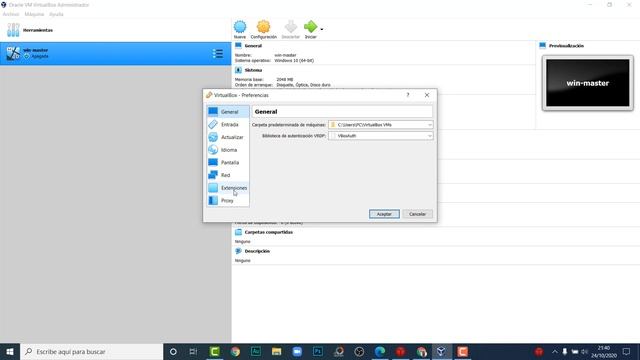The width and height of the screenshot is (640, 360).
Task: Select Actualizar category in Preferencias
Action: (x=228, y=137)
